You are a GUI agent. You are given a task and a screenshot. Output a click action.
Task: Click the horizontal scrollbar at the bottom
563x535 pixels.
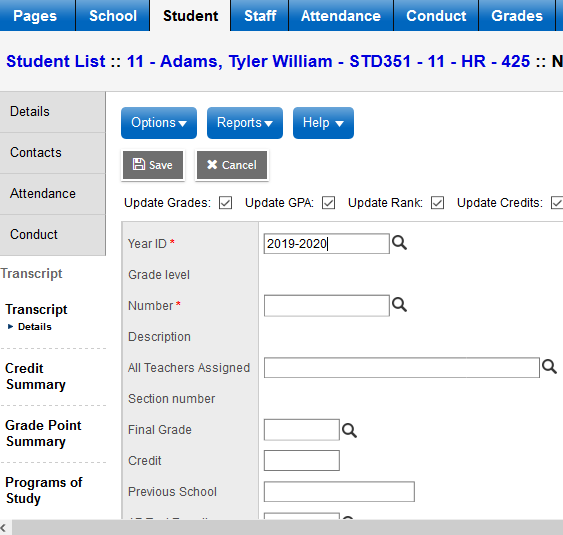[287, 527]
